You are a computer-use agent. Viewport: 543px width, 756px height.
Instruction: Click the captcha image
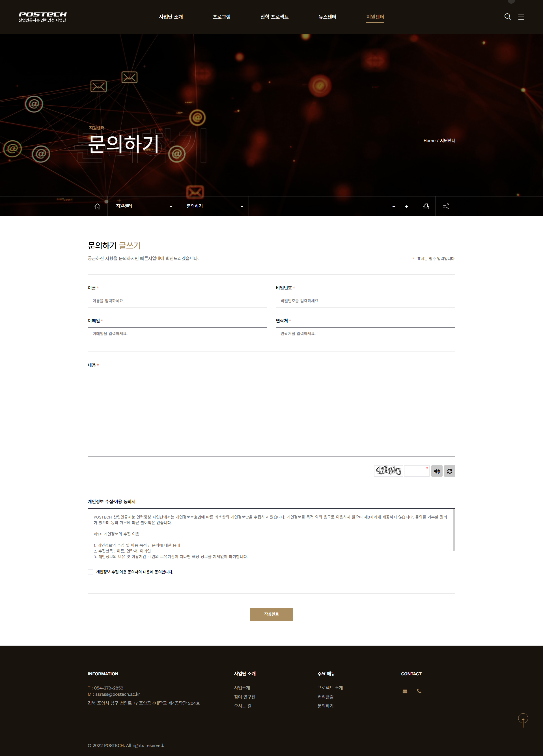point(388,471)
